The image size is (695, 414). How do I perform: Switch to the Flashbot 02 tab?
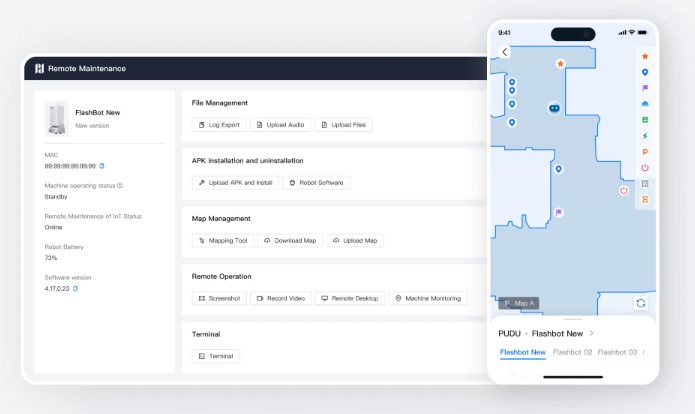[x=572, y=352]
